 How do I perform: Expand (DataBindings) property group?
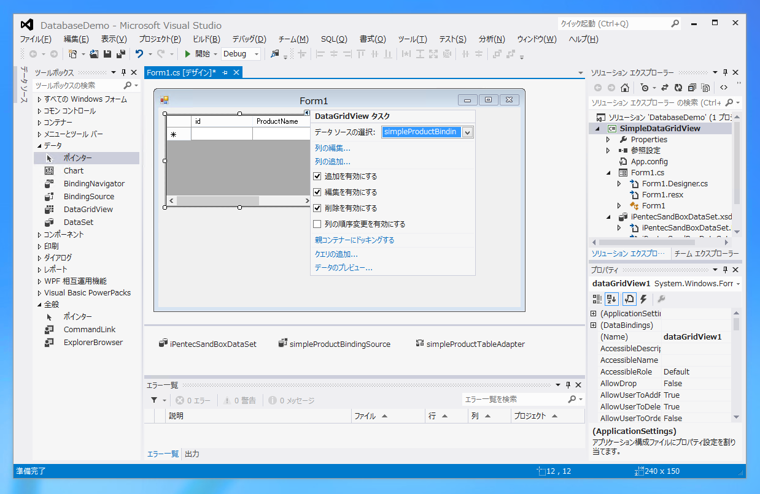(594, 325)
